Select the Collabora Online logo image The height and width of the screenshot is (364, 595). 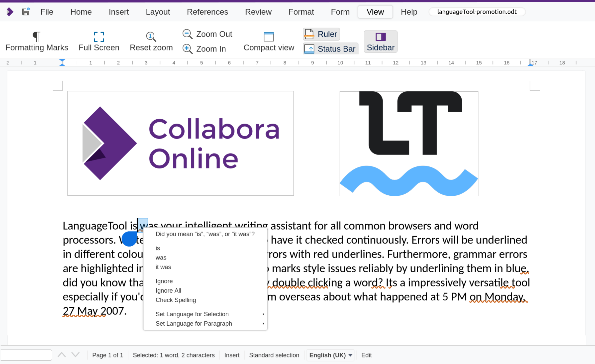pos(180,143)
